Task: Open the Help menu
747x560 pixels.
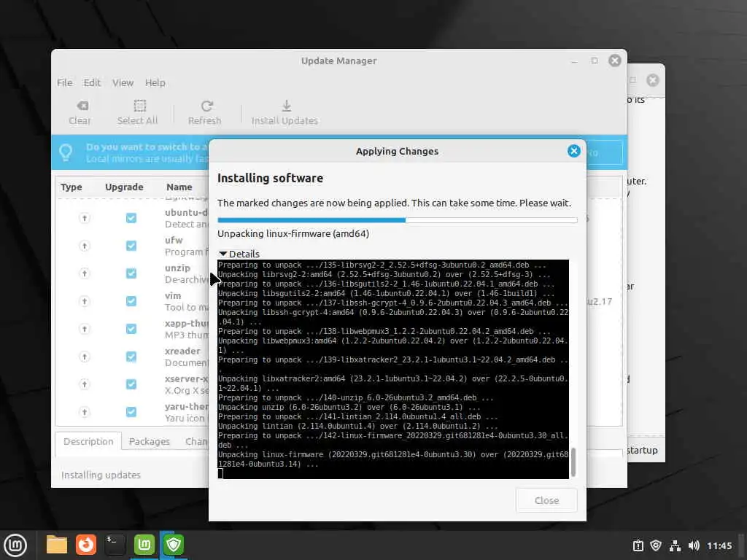Action: pos(155,82)
